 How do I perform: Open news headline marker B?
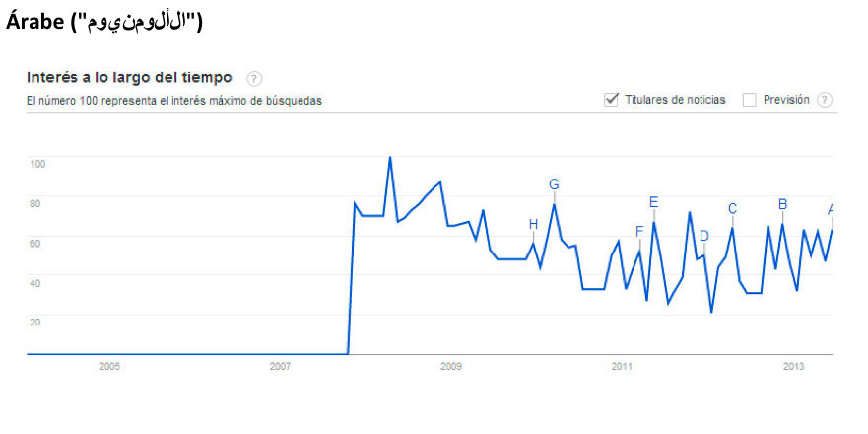[x=782, y=204]
